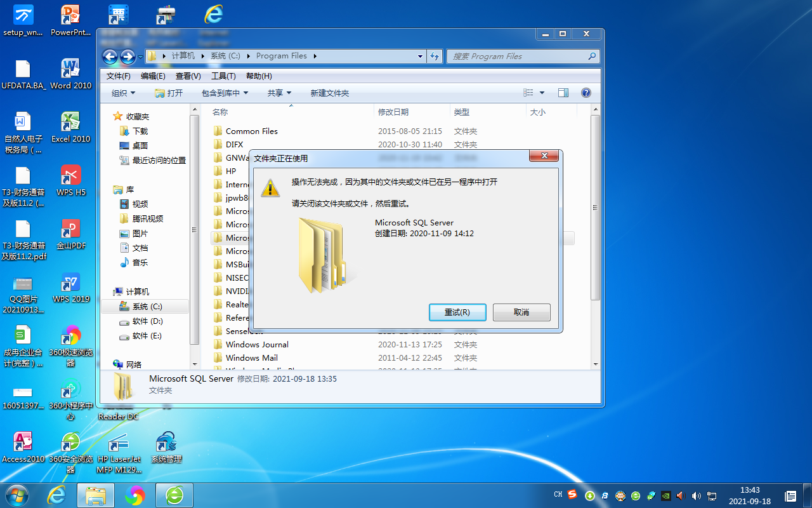This screenshot has width=812, height=508.
Task: Click the network tray icon
Action: click(x=712, y=495)
